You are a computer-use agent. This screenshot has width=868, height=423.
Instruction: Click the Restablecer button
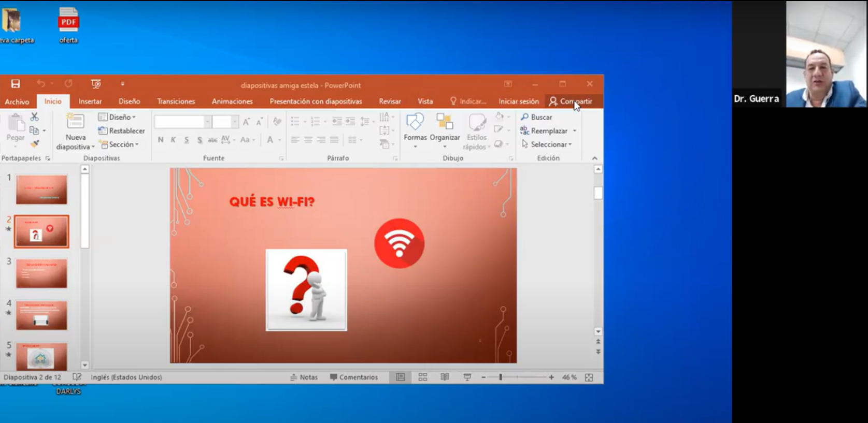pyautogui.click(x=121, y=131)
